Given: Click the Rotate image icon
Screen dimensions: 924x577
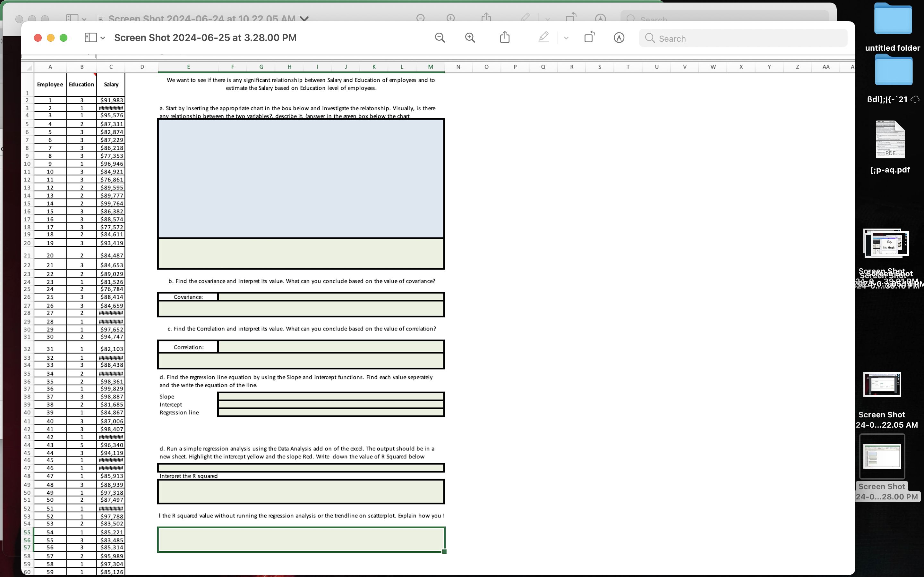Looking at the screenshot, I should point(589,38).
